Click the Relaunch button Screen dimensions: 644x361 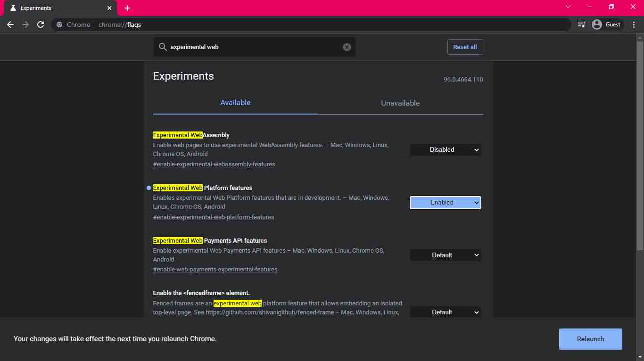point(590,339)
